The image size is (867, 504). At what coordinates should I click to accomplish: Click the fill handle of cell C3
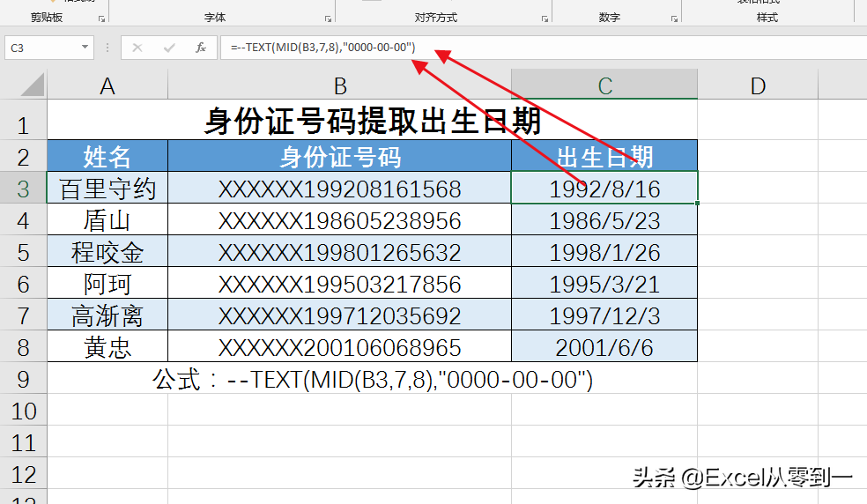pos(697,203)
